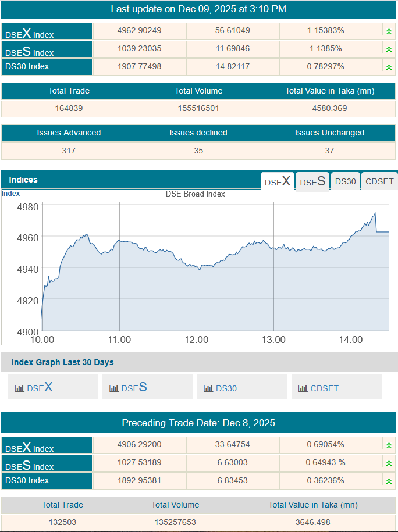Click DS30 Index label under Preceding Trade Date

tap(27, 480)
